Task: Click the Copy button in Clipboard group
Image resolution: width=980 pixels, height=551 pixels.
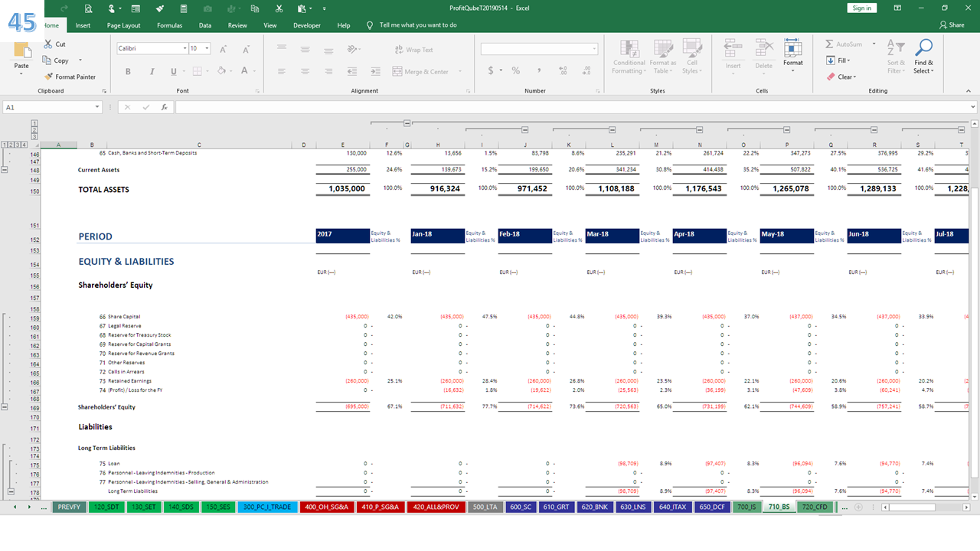Action: [x=56, y=60]
